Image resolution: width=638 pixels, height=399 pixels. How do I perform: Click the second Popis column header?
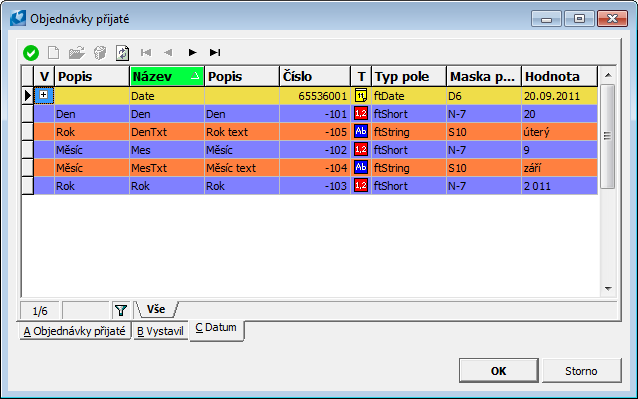point(242,76)
